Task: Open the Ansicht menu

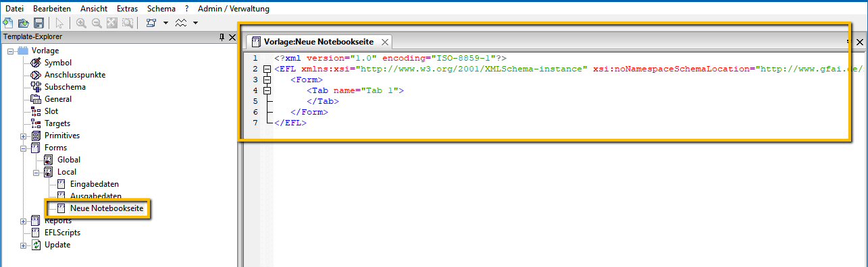Action: tap(93, 9)
